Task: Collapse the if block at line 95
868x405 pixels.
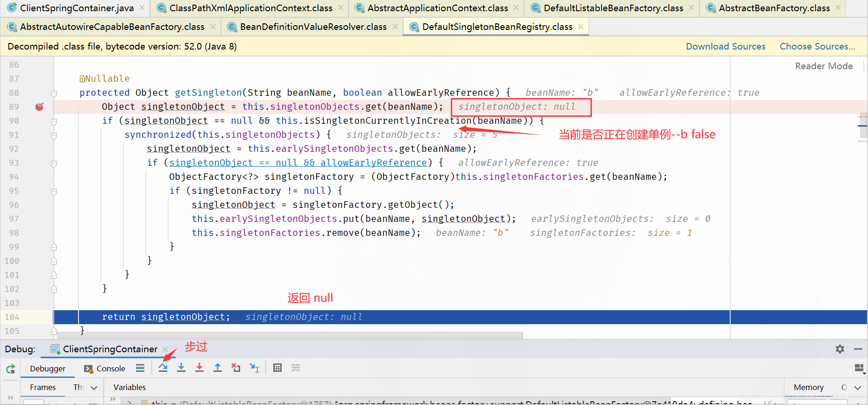Action: pos(54,192)
